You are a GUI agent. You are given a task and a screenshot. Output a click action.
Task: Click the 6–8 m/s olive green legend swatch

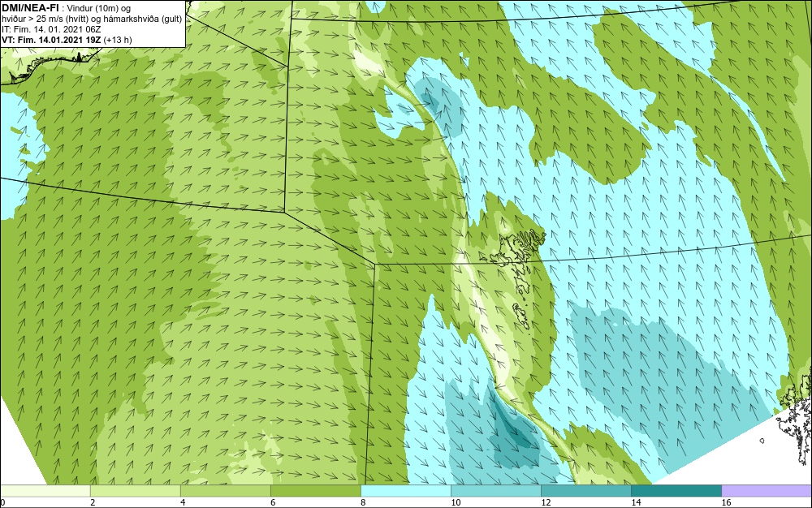tap(315, 491)
